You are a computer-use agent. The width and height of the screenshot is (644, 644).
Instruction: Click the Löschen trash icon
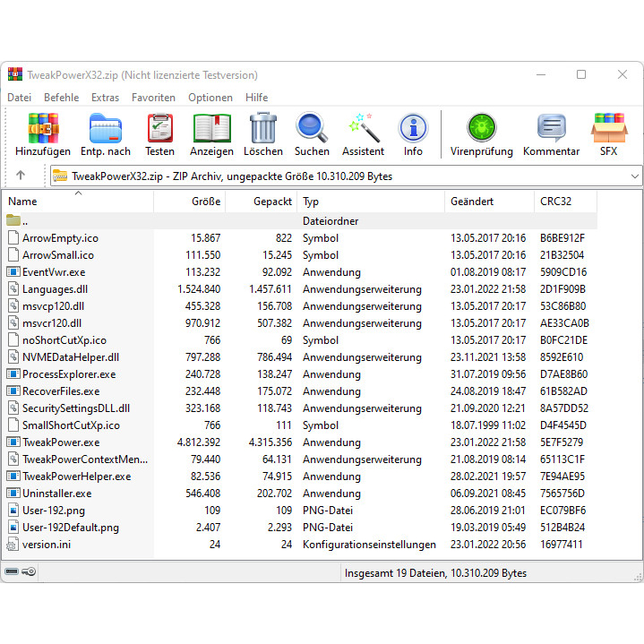262,130
